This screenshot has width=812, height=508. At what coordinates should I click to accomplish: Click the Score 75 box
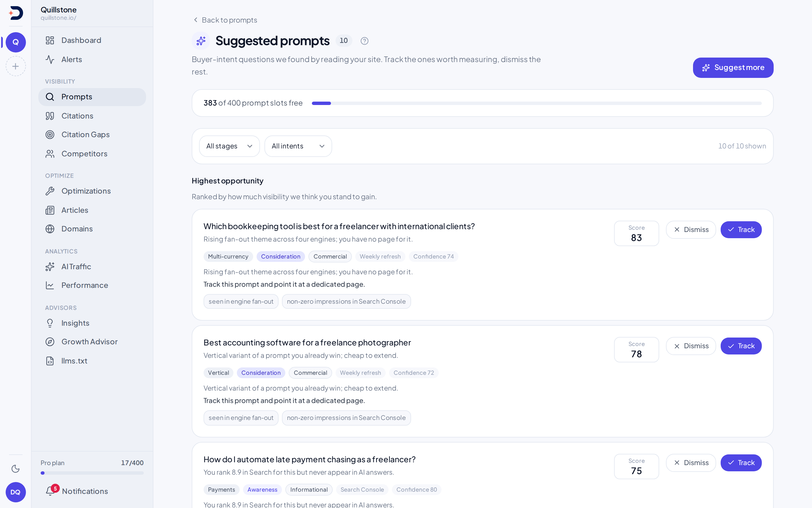pyautogui.click(x=637, y=467)
